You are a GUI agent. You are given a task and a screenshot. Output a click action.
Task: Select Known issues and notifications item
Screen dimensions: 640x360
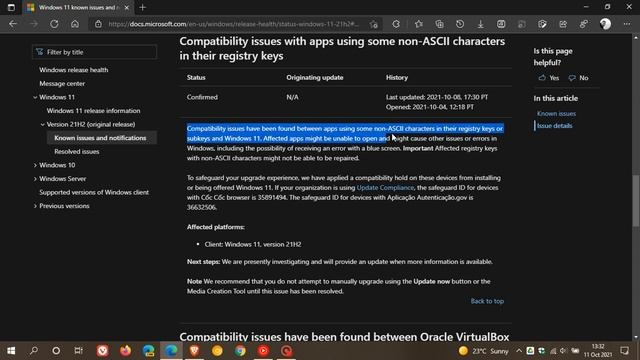tap(100, 138)
